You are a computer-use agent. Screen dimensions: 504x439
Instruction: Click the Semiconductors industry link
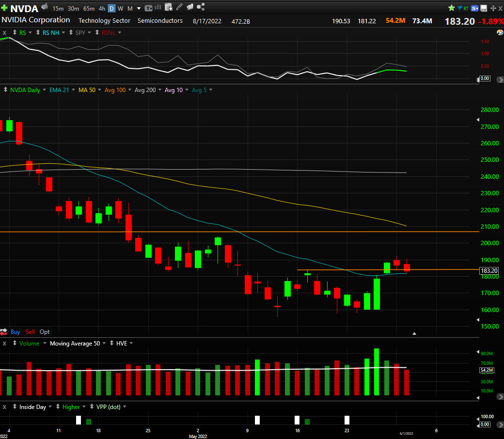pyautogui.click(x=160, y=20)
